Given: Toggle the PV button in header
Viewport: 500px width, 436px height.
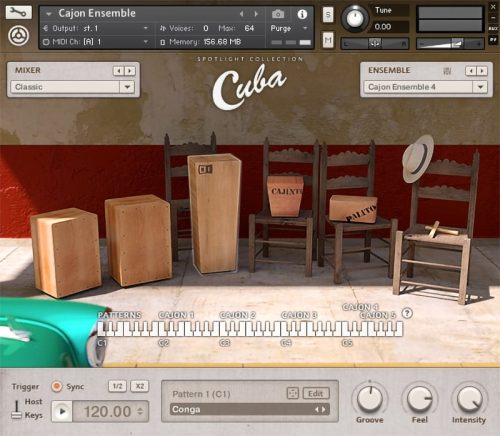Looking at the screenshot, I should 493,40.
